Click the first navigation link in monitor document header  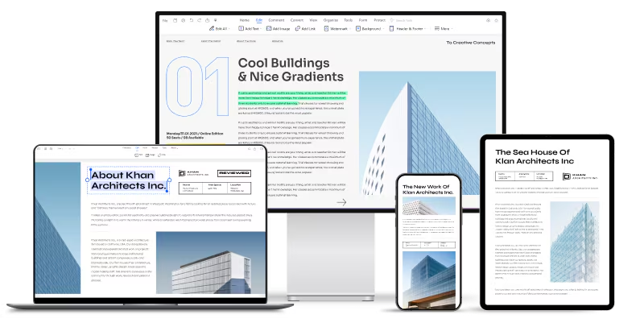click(175, 41)
